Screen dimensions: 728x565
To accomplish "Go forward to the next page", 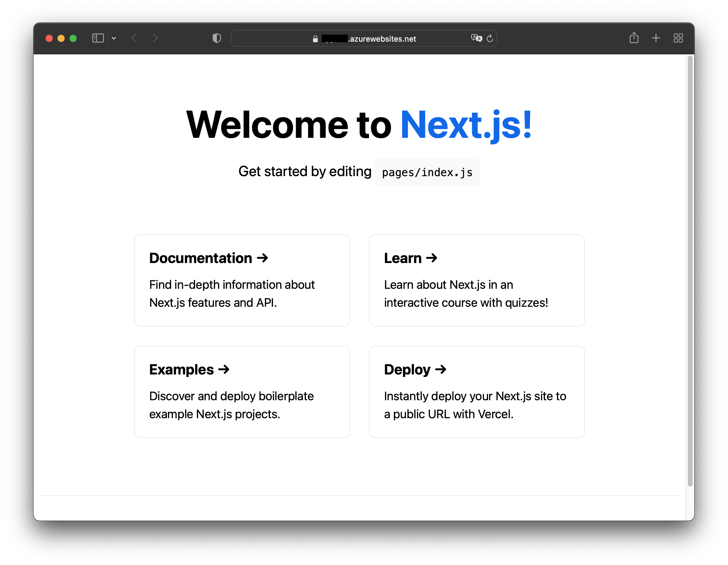I will (x=155, y=38).
